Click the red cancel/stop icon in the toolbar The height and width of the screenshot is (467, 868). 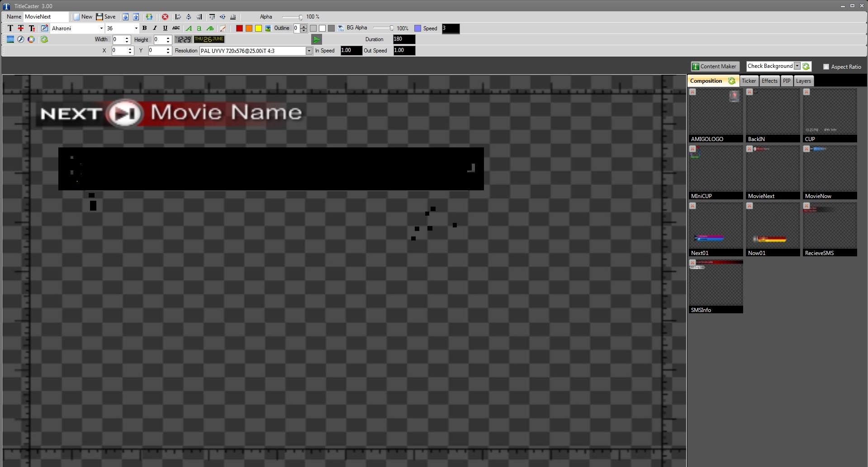[x=165, y=17]
